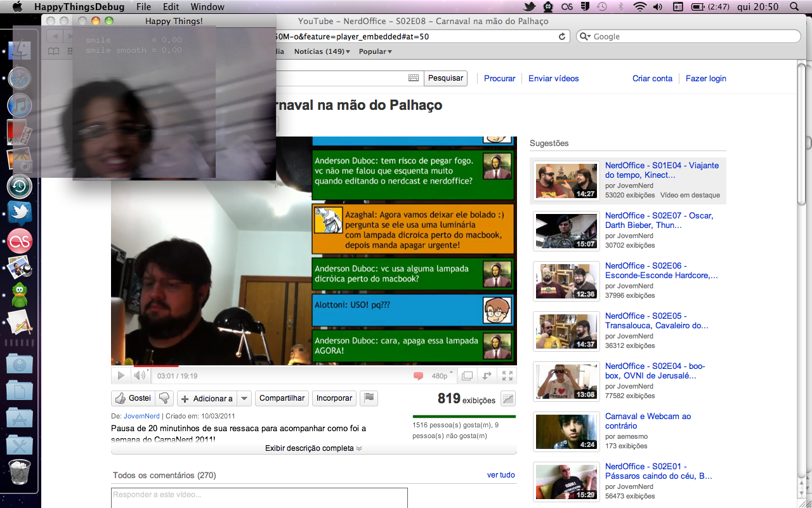The width and height of the screenshot is (812, 508).
Task: Open the Trash in the Dock
Action: [x=20, y=472]
